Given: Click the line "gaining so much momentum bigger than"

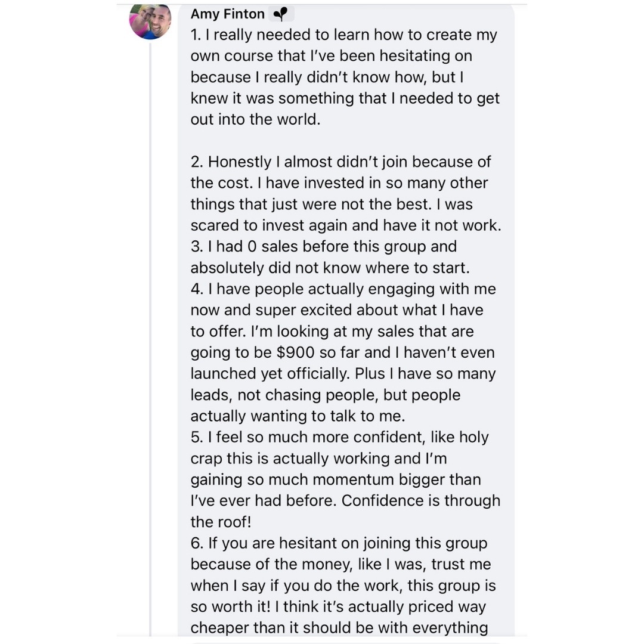Looking at the screenshot, I should [x=335, y=480].
